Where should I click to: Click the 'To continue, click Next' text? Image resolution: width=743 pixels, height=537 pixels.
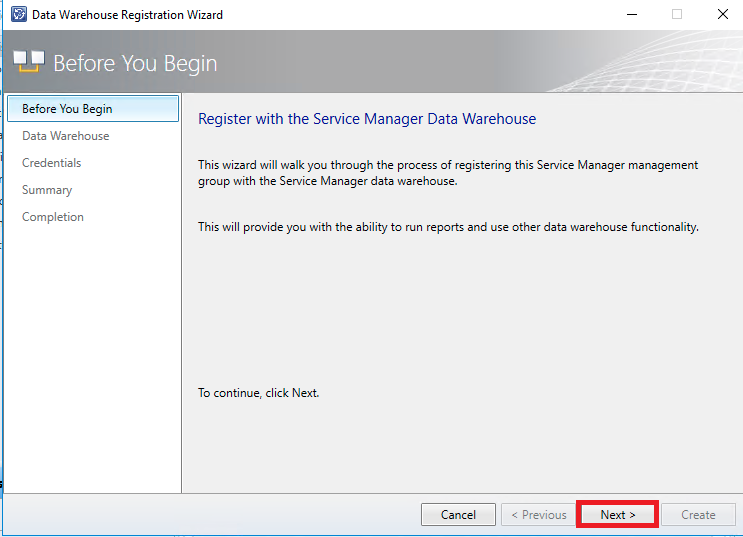[258, 393]
